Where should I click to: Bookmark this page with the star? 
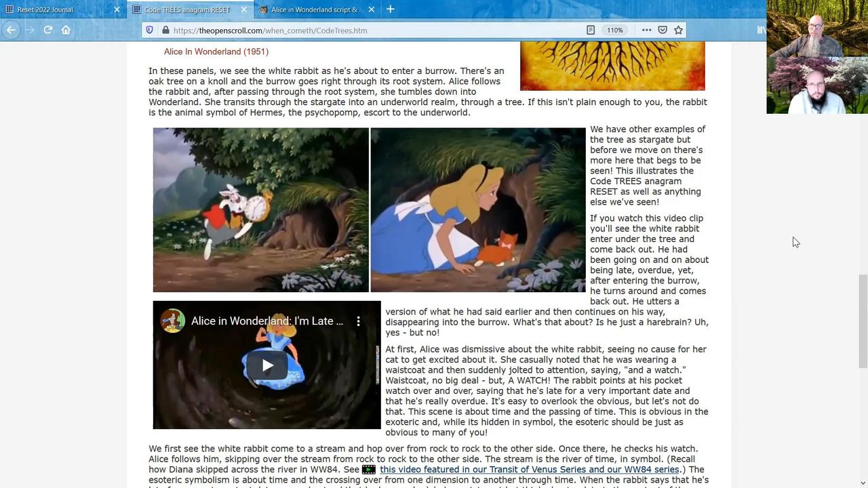(x=678, y=30)
